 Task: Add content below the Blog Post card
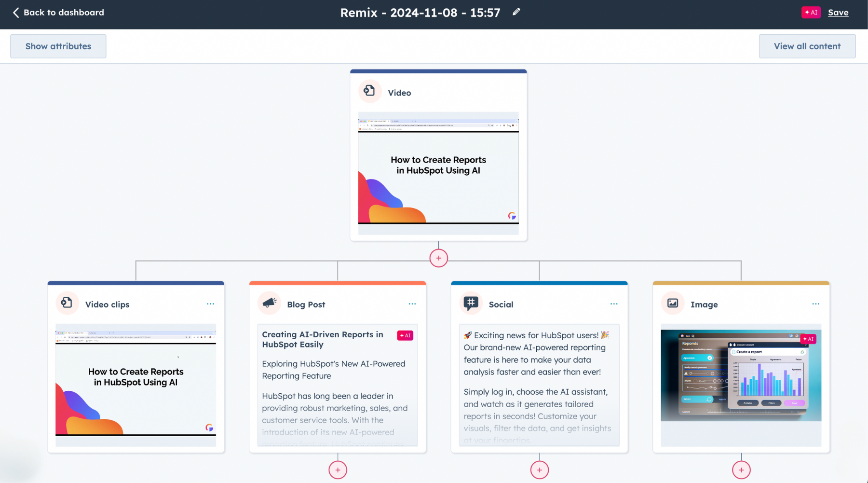pyautogui.click(x=338, y=469)
